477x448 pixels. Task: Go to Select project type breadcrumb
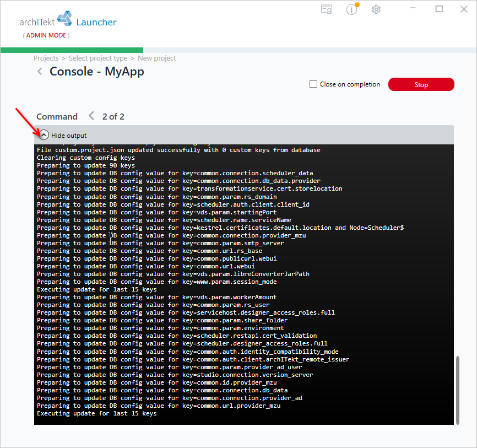point(98,58)
